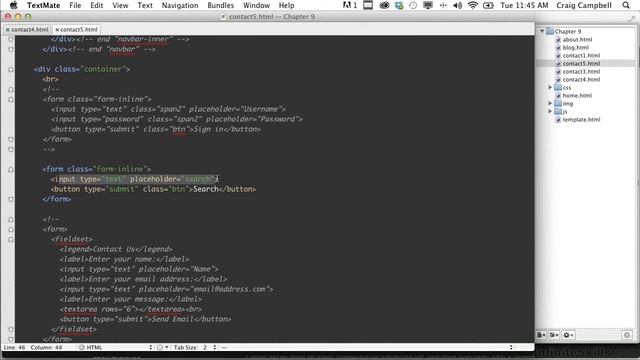Click the Tue 11:45 AM clock
Image resolution: width=640 pixels, height=360 pixels.
(524, 5)
